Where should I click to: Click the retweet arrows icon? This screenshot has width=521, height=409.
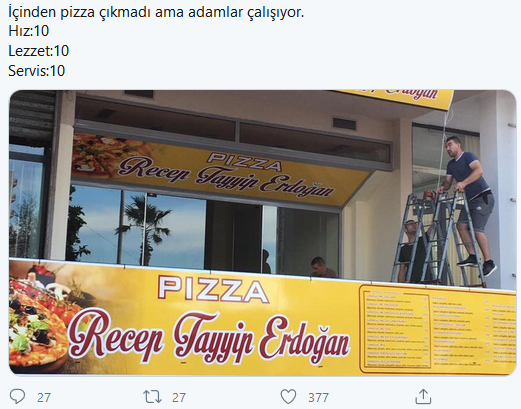pyautogui.click(x=152, y=397)
